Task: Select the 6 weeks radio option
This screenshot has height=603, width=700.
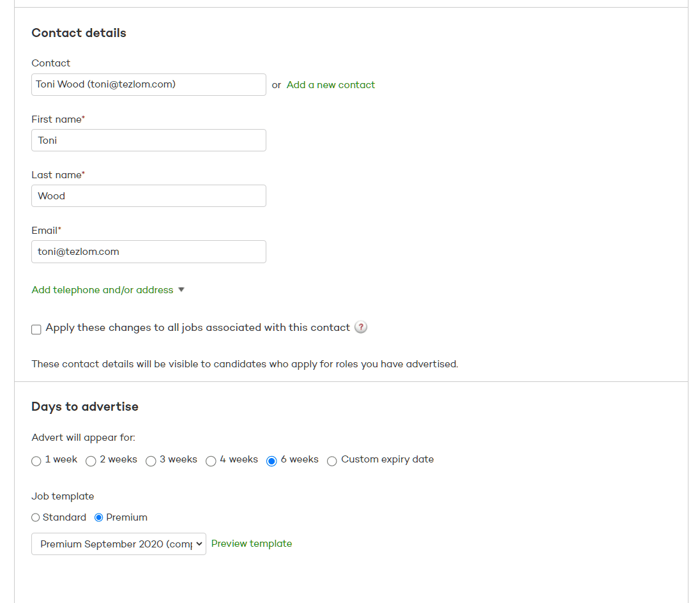Action: click(271, 461)
